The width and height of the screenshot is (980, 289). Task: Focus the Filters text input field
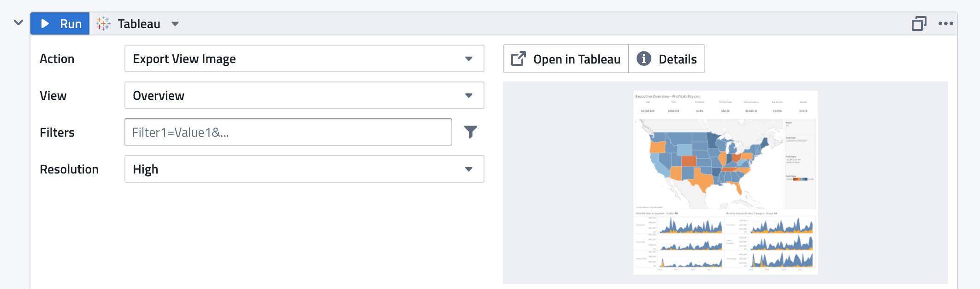pos(288,132)
